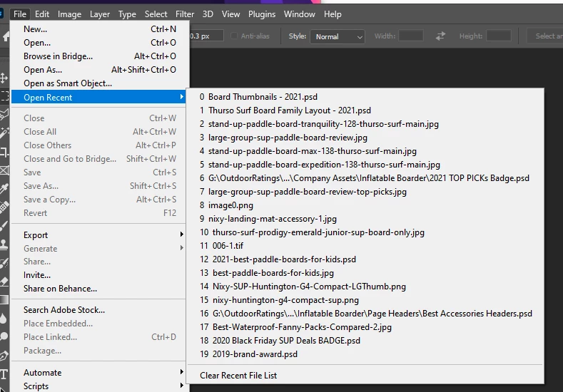Select the Brush tool

4,226
